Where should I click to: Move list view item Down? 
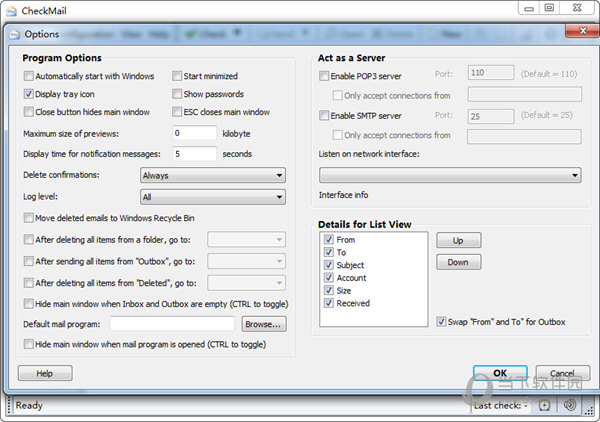click(459, 262)
